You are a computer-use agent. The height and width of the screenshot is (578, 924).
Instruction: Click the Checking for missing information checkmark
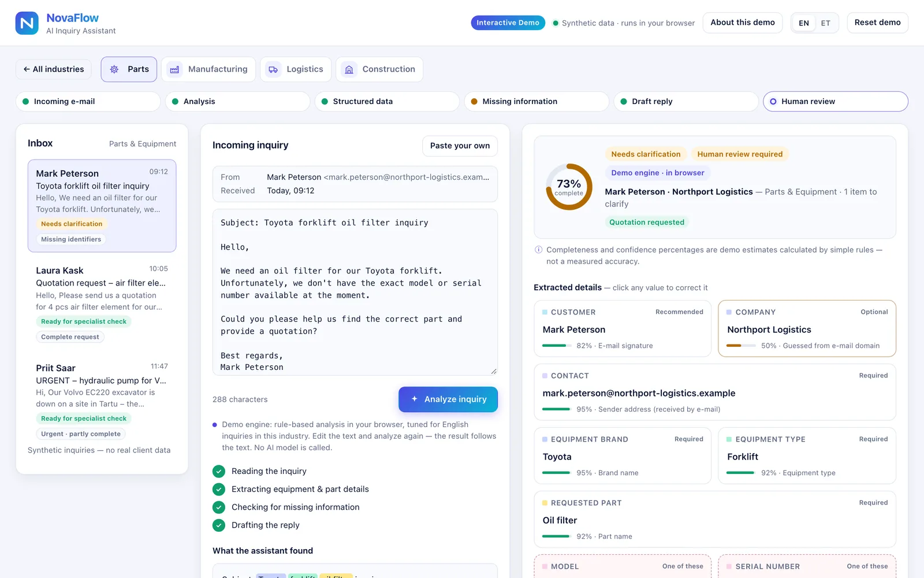tap(219, 507)
